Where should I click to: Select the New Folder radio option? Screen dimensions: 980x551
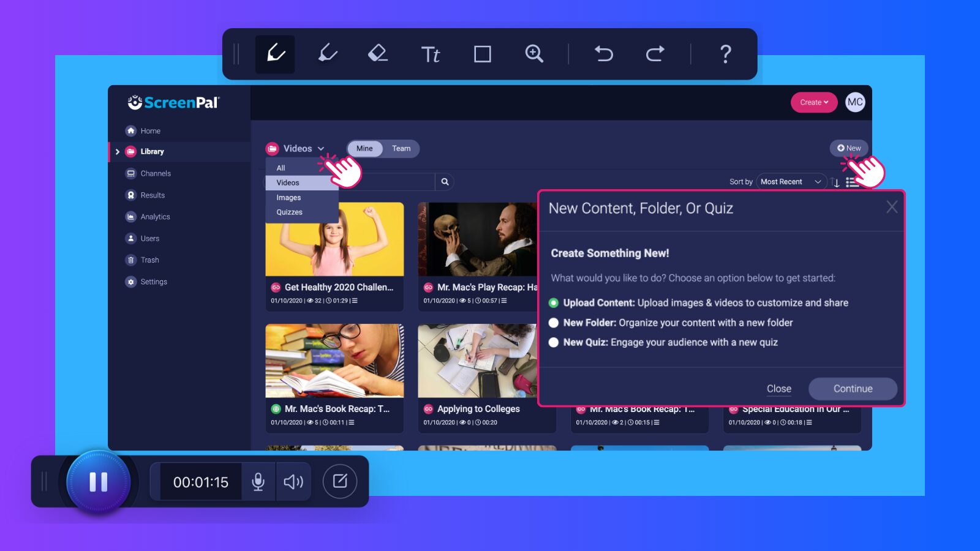pyautogui.click(x=554, y=323)
